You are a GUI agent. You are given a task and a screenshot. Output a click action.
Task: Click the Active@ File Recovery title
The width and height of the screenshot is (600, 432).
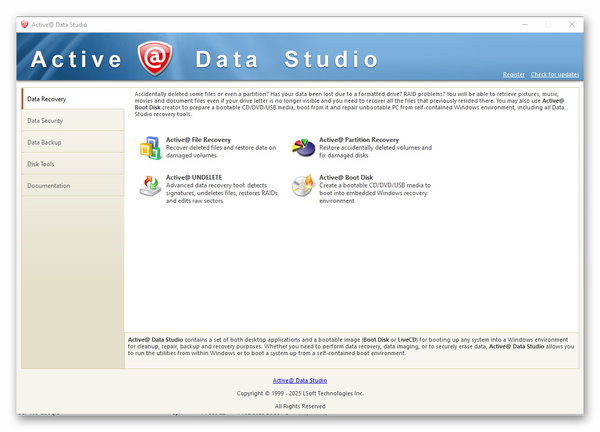click(x=198, y=140)
